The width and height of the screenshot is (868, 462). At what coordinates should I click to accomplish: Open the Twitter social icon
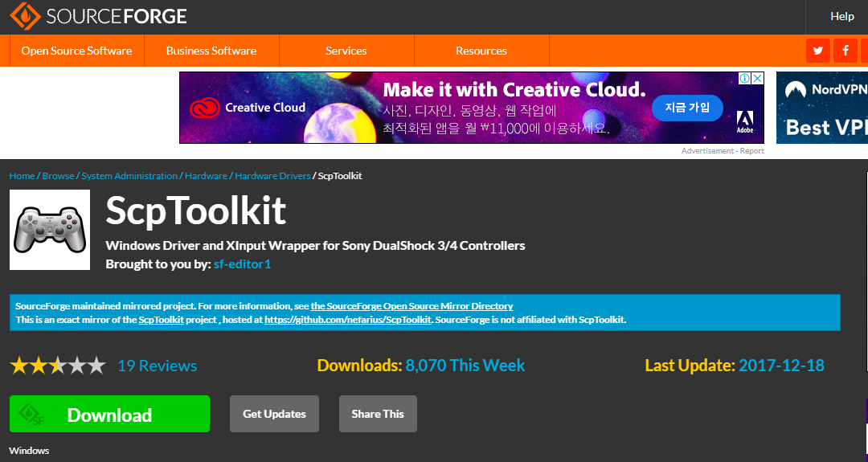click(817, 51)
